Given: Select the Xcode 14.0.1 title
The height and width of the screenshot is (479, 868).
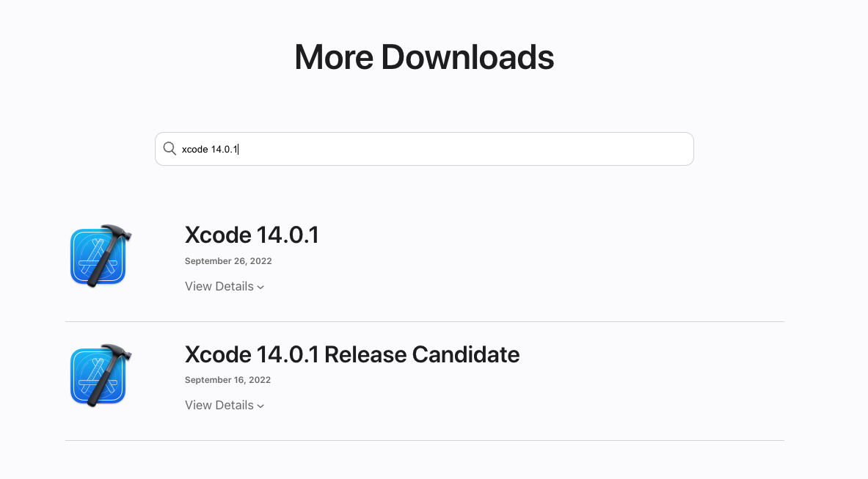Looking at the screenshot, I should coord(252,235).
